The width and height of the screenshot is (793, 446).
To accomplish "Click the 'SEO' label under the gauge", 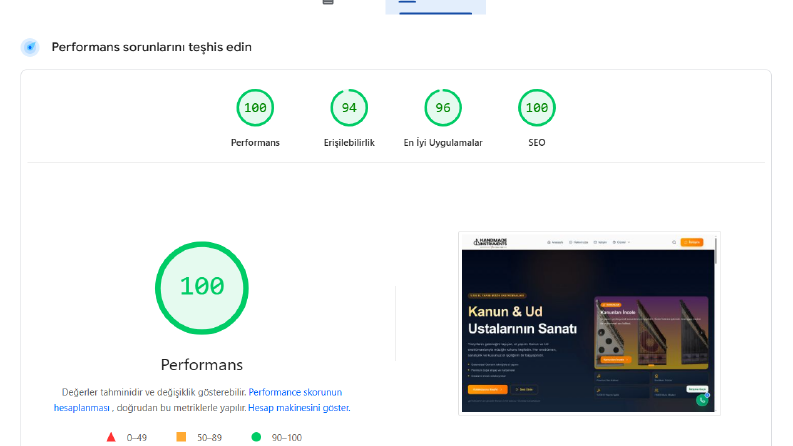I will tap(537, 143).
